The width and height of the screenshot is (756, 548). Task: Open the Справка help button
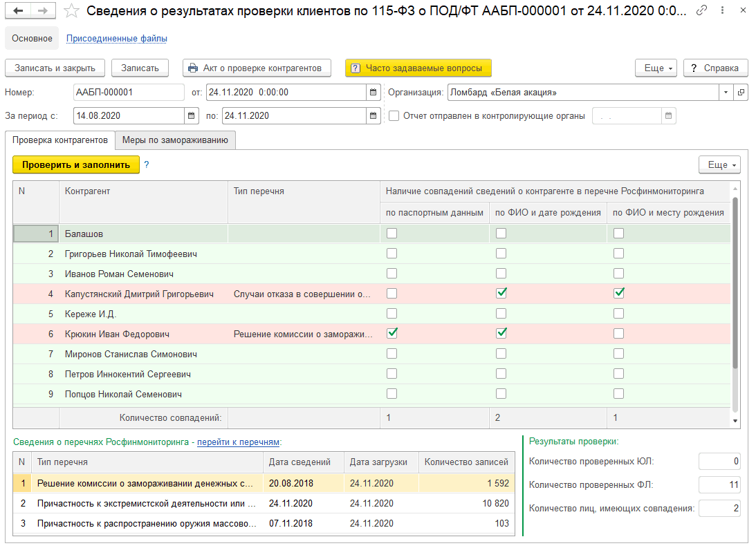[715, 68]
